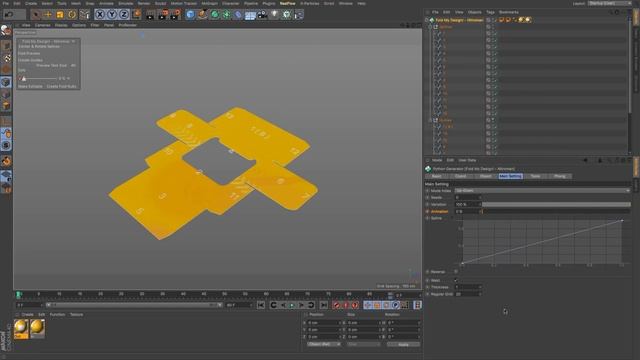640x360 pixels.
Task: Toggle the Weld checkbox
Action: (x=456, y=280)
